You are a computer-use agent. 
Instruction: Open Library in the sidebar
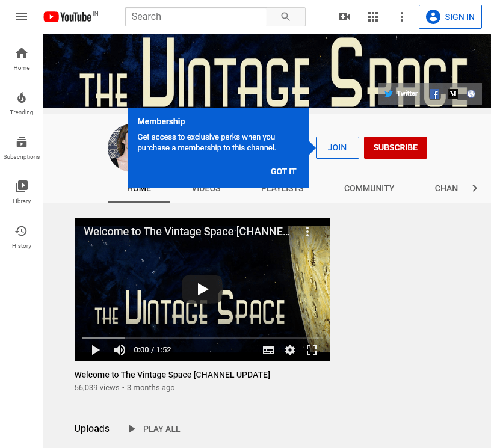(x=22, y=192)
